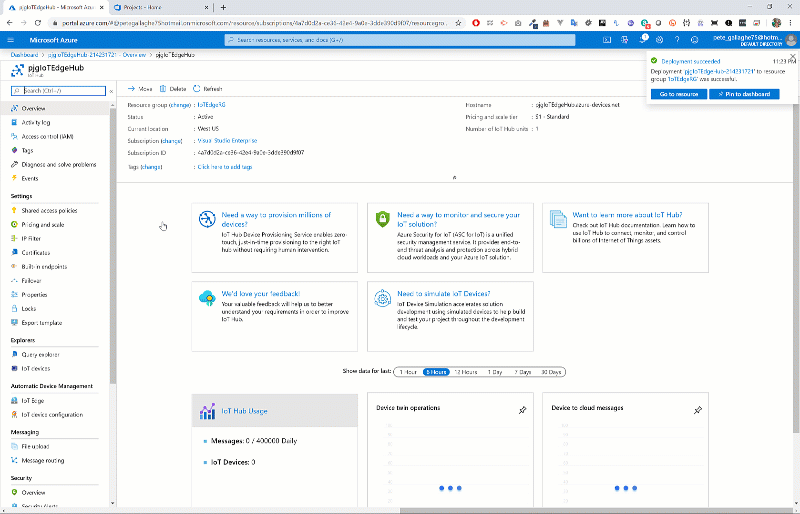Open the Cloud Shell icon in header

pyautogui.click(x=607, y=40)
